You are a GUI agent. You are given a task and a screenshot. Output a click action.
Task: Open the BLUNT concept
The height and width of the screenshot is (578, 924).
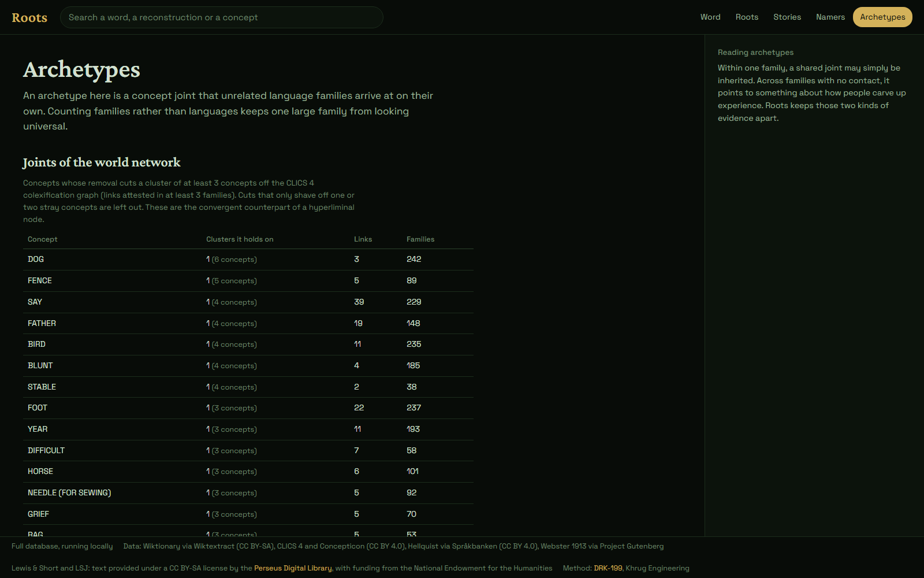pos(40,365)
